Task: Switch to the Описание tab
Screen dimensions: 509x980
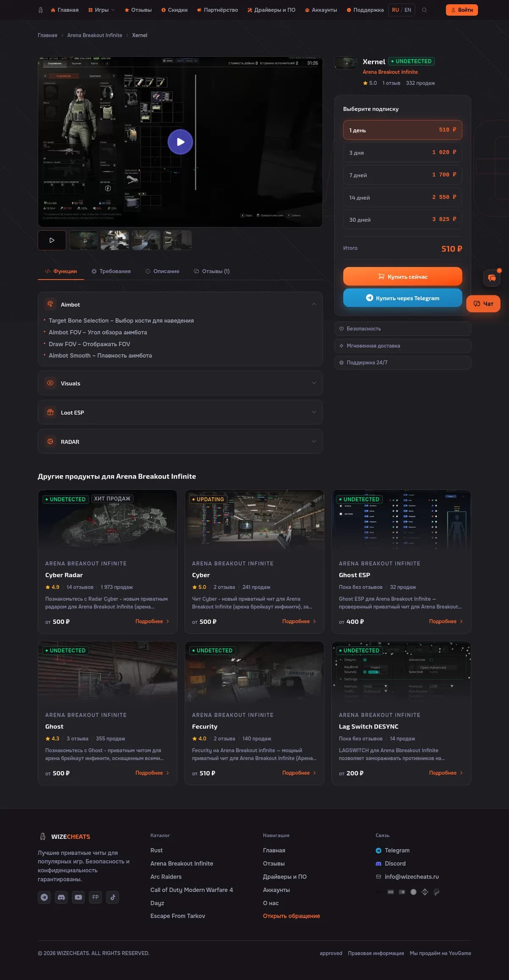Action: pyautogui.click(x=162, y=271)
